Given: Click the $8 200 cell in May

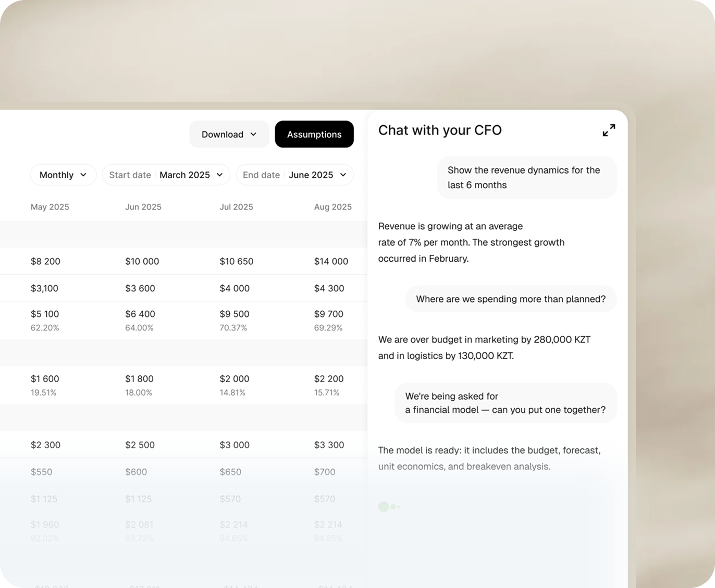Looking at the screenshot, I should pos(45,261).
